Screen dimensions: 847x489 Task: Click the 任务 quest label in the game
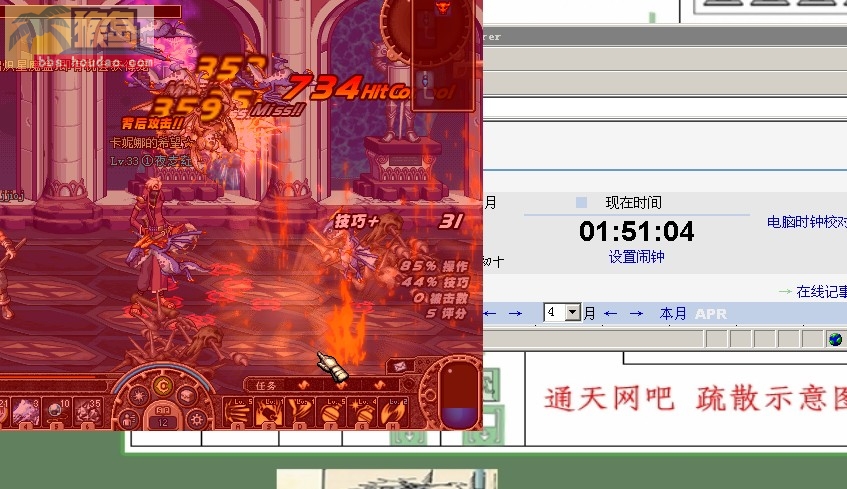coord(265,385)
